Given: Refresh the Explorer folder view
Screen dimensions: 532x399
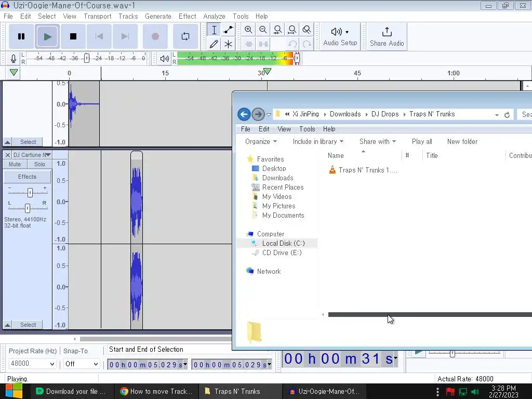Looking at the screenshot, I should click(x=507, y=115).
